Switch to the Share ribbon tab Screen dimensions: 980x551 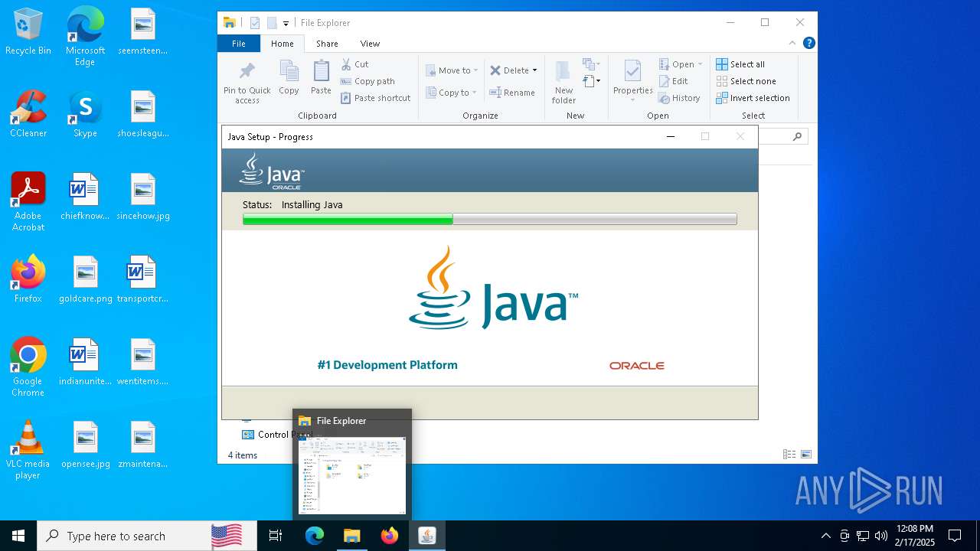click(327, 44)
